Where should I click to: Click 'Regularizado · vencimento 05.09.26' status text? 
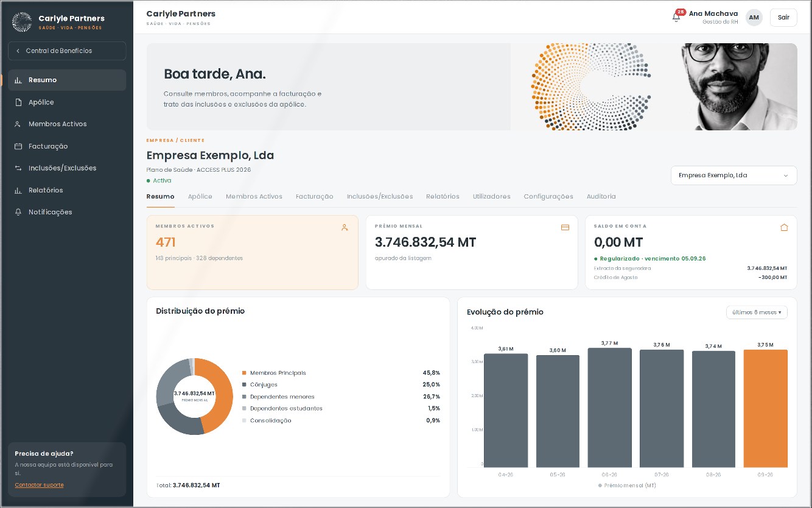[653, 259]
